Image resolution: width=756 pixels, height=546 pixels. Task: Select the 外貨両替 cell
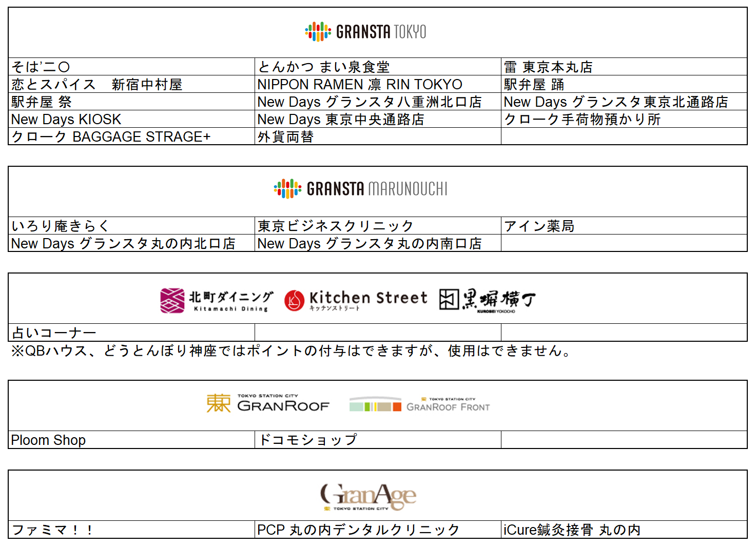point(378,136)
